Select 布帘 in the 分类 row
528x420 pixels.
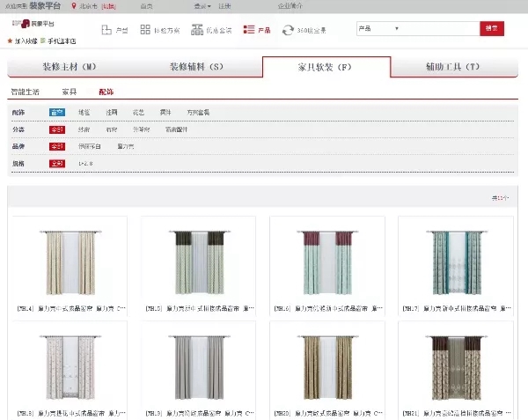tap(112, 129)
